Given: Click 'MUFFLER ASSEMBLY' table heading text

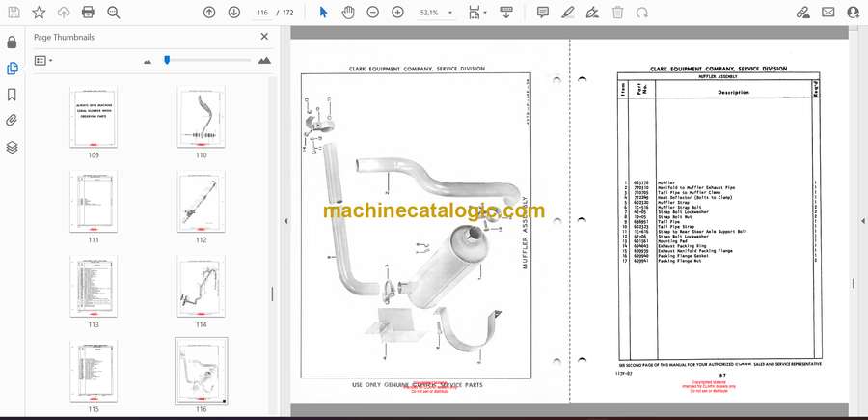Looking at the screenshot, I should click(x=718, y=76).
